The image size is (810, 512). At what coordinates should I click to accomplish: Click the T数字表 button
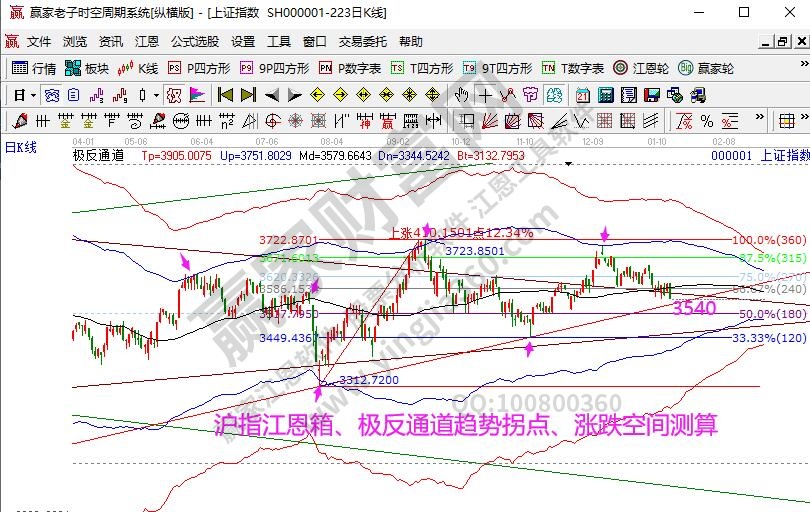(572, 68)
